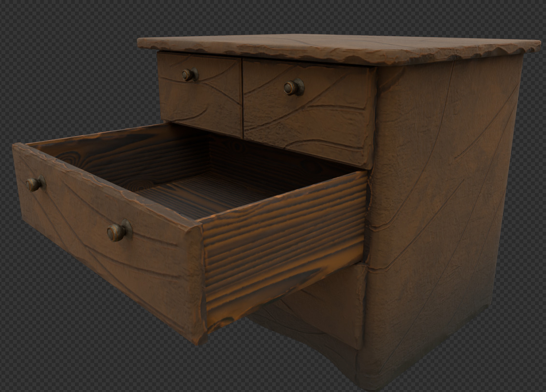The image size is (546, 392).
Task: Select the knob on the upper-left small drawer
Action: (190, 74)
